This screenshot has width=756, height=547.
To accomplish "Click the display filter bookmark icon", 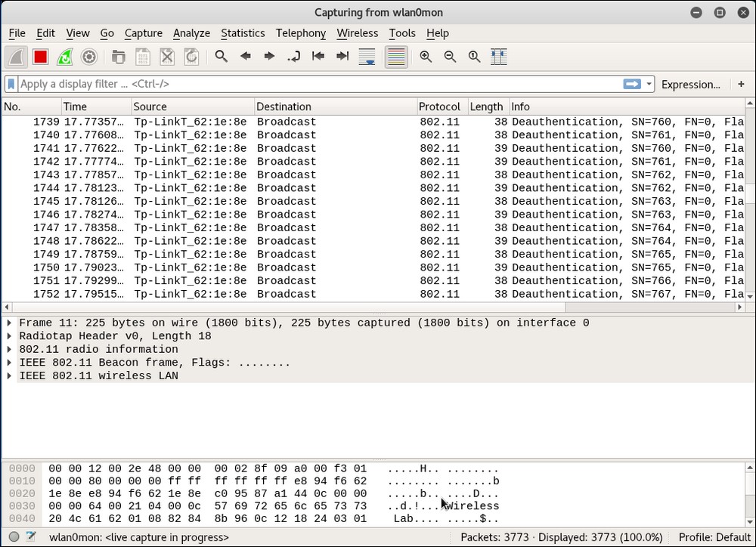I will [11, 84].
